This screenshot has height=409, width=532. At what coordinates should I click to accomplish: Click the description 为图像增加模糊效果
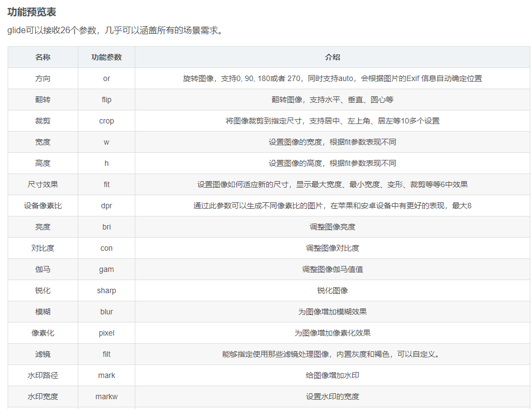coord(333,312)
